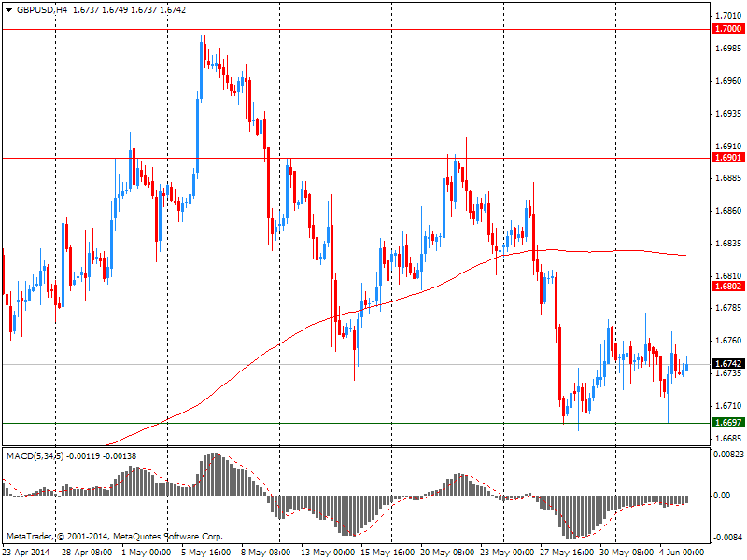
Task: Click the -0.0084 MACD scale value
Action: click(x=728, y=538)
